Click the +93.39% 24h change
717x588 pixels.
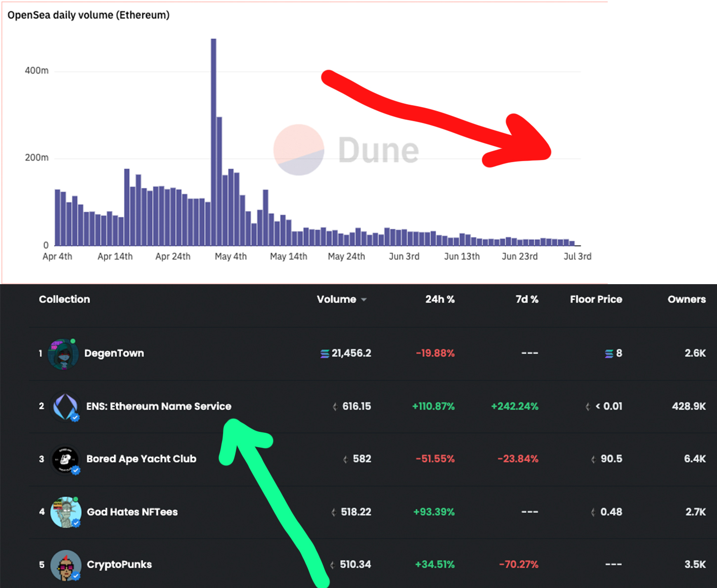coord(434,512)
